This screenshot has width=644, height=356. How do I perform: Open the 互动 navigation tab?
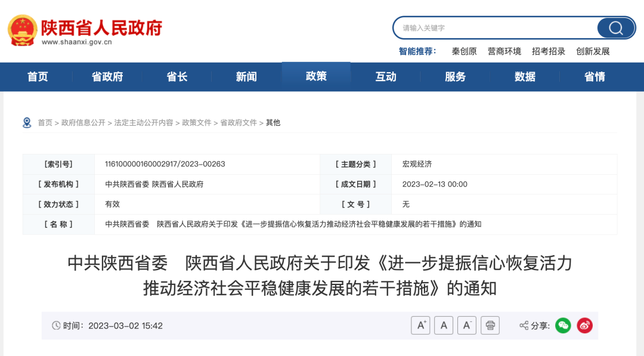point(386,77)
